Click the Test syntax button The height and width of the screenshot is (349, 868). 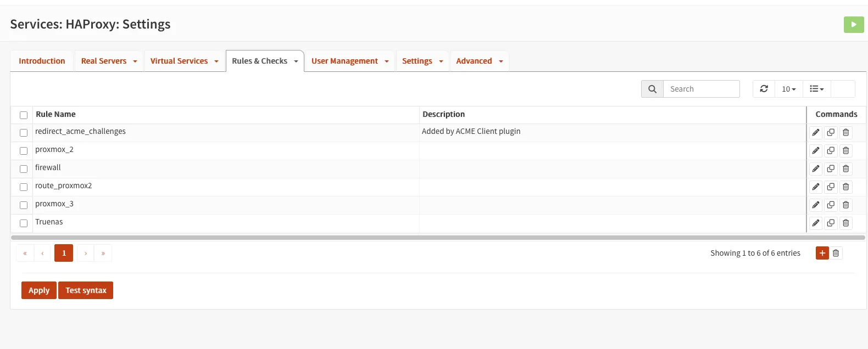tap(86, 290)
